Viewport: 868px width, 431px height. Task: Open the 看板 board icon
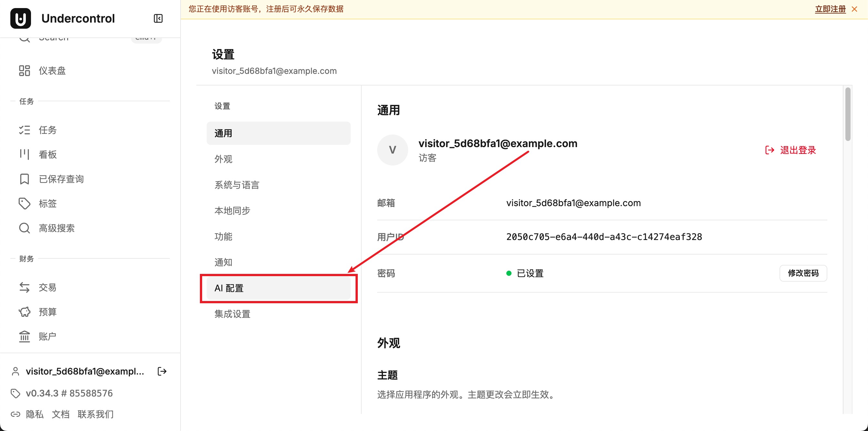pyautogui.click(x=24, y=155)
